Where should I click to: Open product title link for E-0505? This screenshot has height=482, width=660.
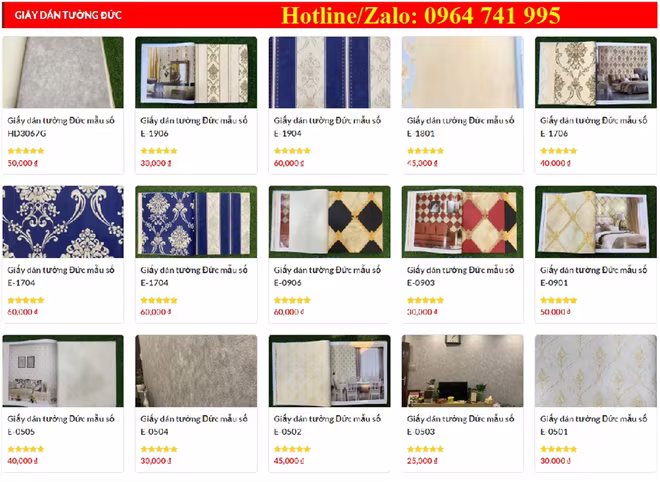(61, 425)
